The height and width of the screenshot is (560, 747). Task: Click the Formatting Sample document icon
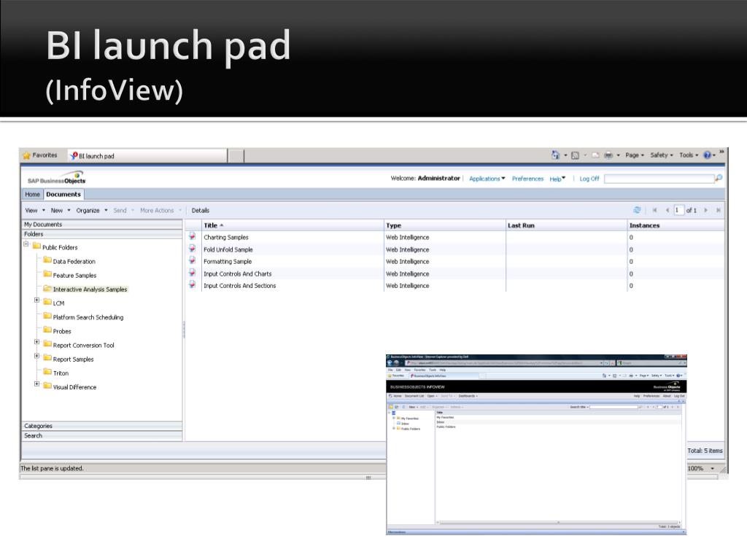193,260
